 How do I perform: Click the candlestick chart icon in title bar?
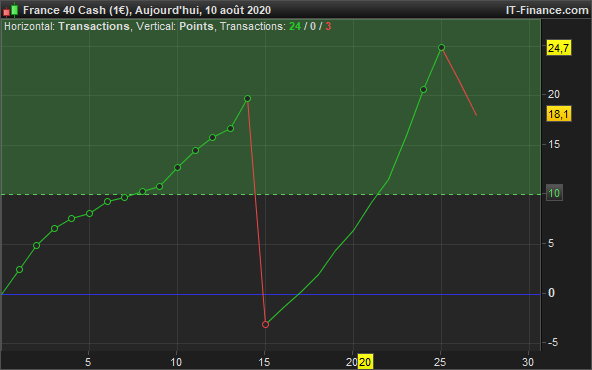pyautogui.click(x=11, y=10)
